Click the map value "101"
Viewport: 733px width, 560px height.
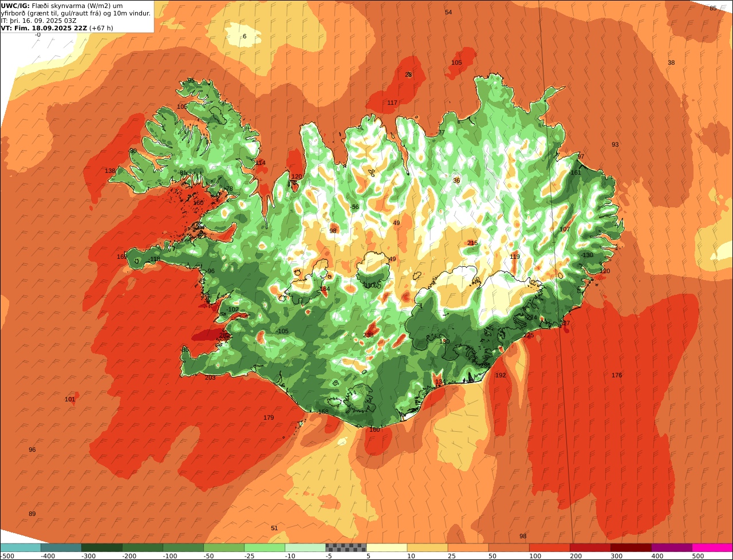70,400
